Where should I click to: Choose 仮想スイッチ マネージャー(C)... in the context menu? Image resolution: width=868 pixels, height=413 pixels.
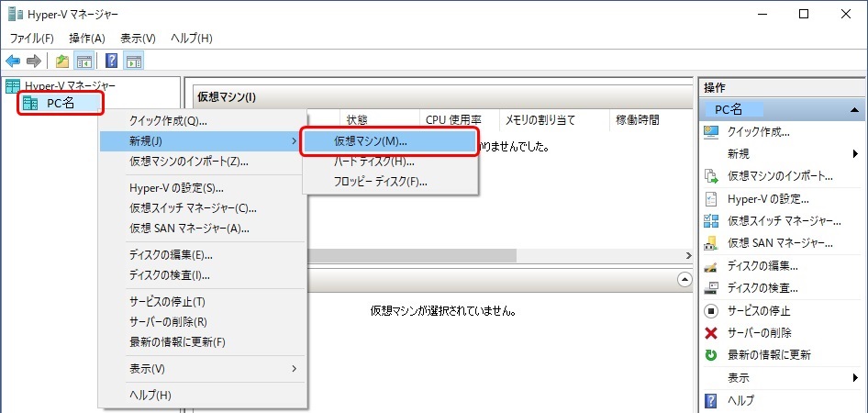coord(203,208)
